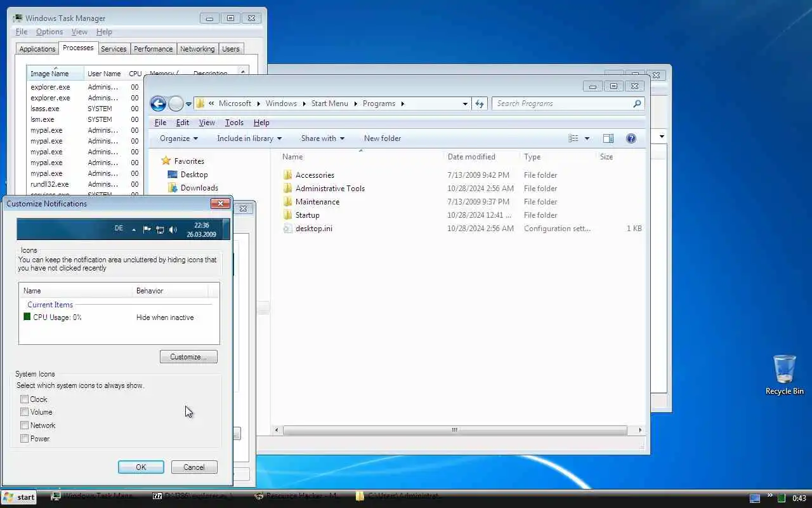Click the horizontal scrollbar in Explorer file list
Screen dimensions: 812x508
coord(454,430)
